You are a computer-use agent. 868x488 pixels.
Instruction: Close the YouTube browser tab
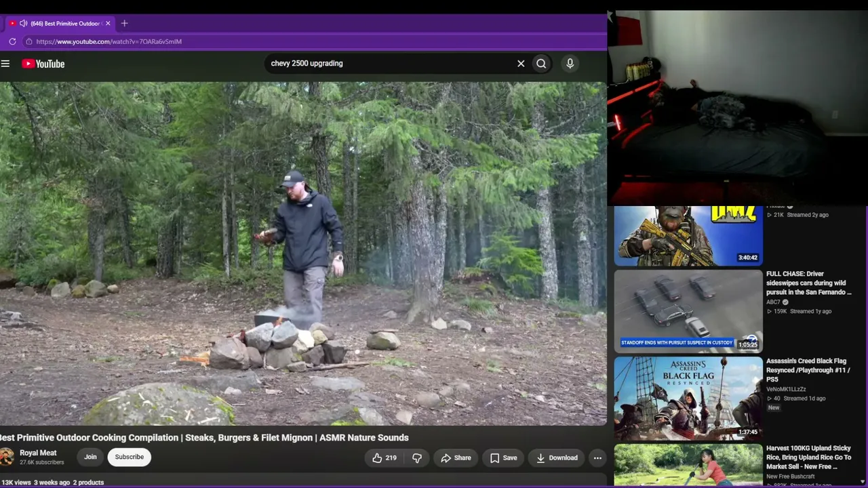(107, 24)
